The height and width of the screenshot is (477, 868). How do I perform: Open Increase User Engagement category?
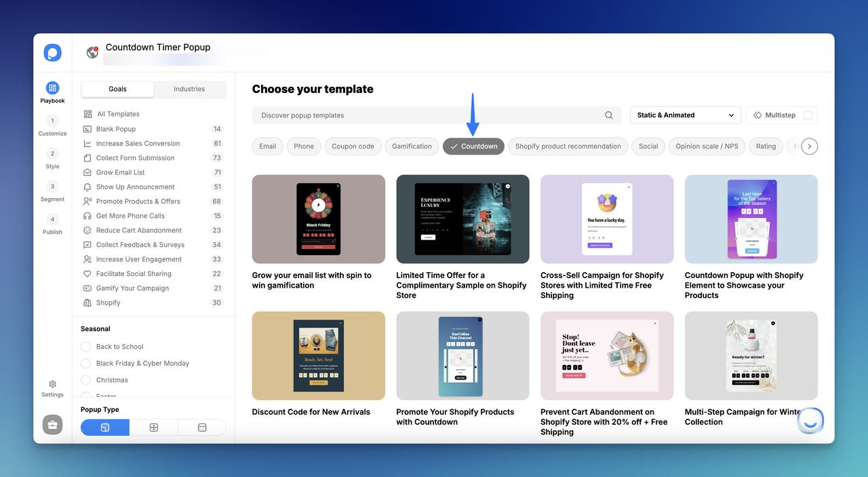tap(153, 259)
